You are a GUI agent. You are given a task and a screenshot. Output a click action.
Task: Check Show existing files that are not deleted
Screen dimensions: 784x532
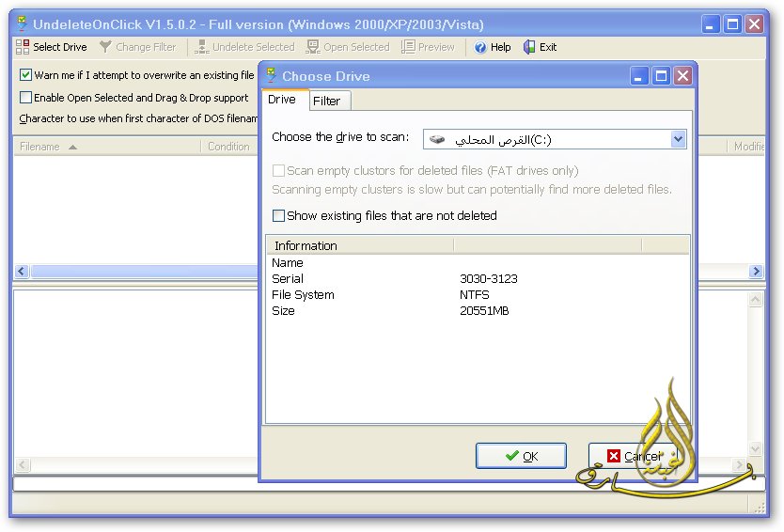[x=278, y=215]
